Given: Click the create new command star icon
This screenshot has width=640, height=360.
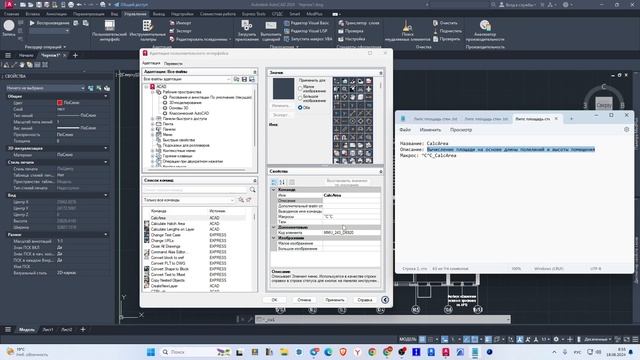Looking at the screenshot, I should pyautogui.click(x=248, y=200).
